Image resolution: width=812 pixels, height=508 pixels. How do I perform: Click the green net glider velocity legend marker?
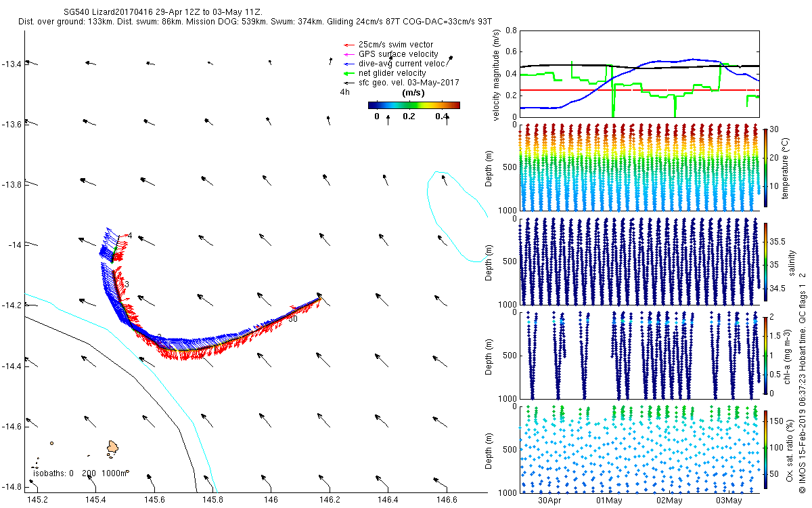[x=350, y=73]
